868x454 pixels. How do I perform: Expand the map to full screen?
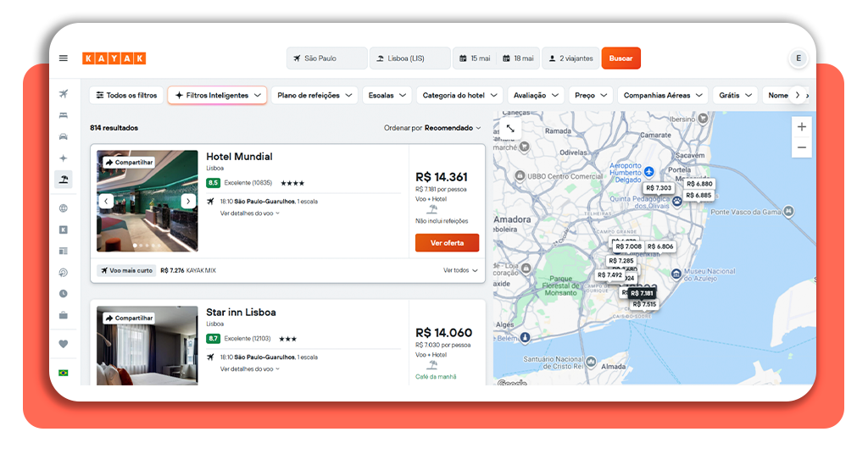510,128
